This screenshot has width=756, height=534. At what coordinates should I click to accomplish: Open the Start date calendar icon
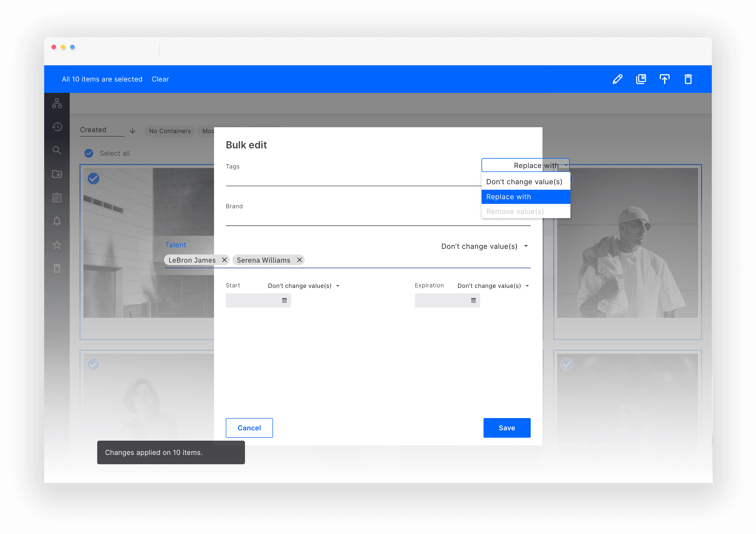pos(284,300)
